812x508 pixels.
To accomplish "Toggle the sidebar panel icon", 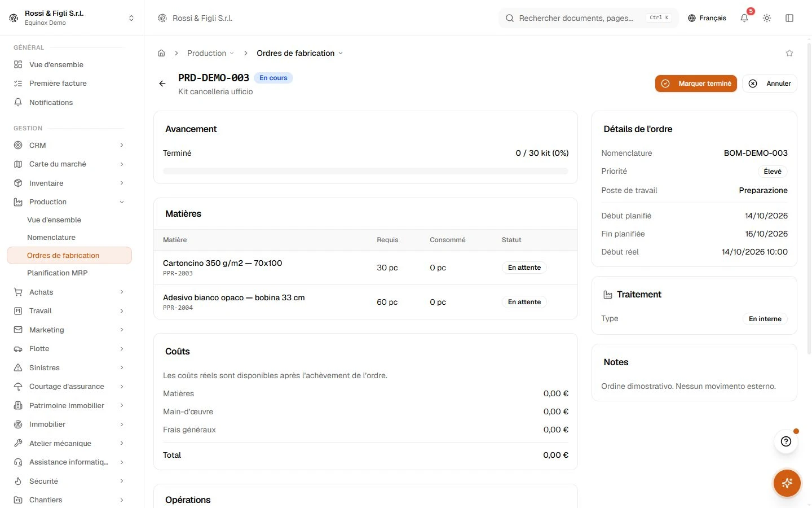I will [x=789, y=18].
